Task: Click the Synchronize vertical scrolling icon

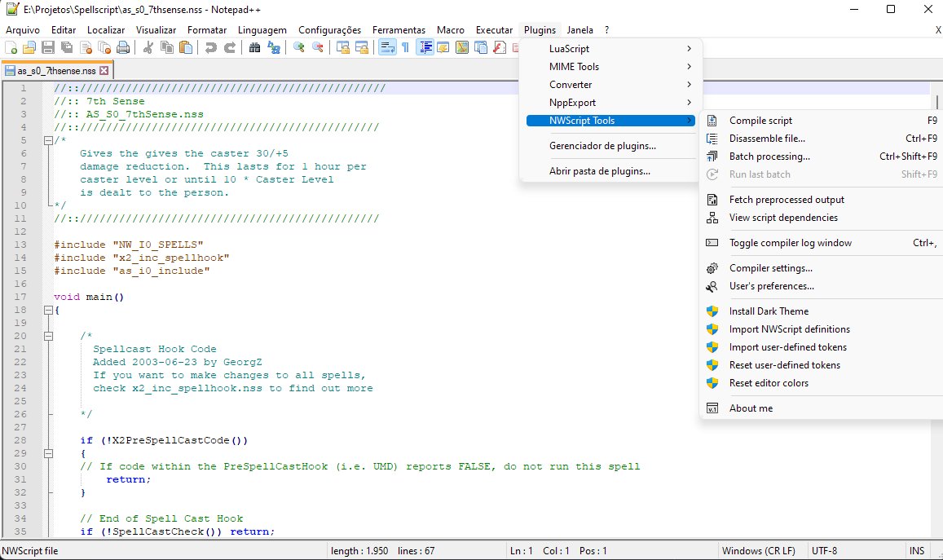Action: [x=343, y=47]
